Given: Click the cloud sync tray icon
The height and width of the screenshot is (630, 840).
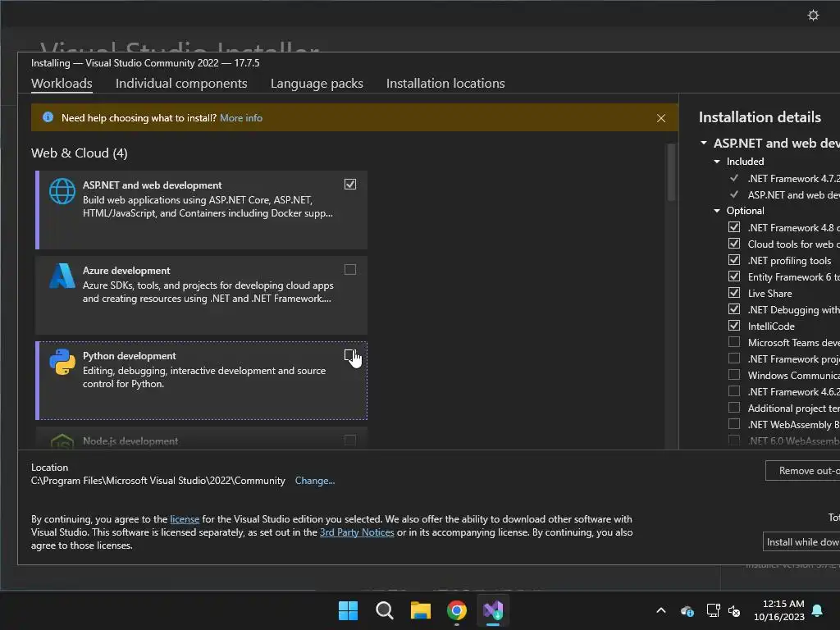Looking at the screenshot, I should 687,610.
